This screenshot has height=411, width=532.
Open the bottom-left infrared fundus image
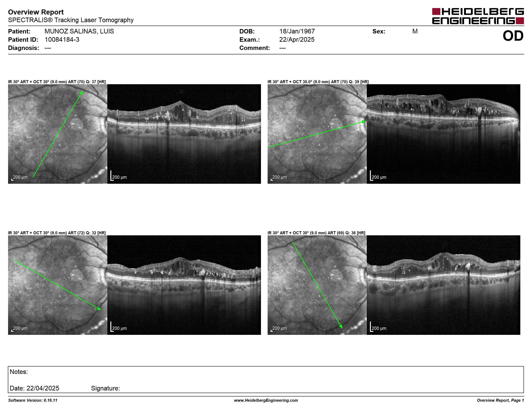[x=57, y=285]
